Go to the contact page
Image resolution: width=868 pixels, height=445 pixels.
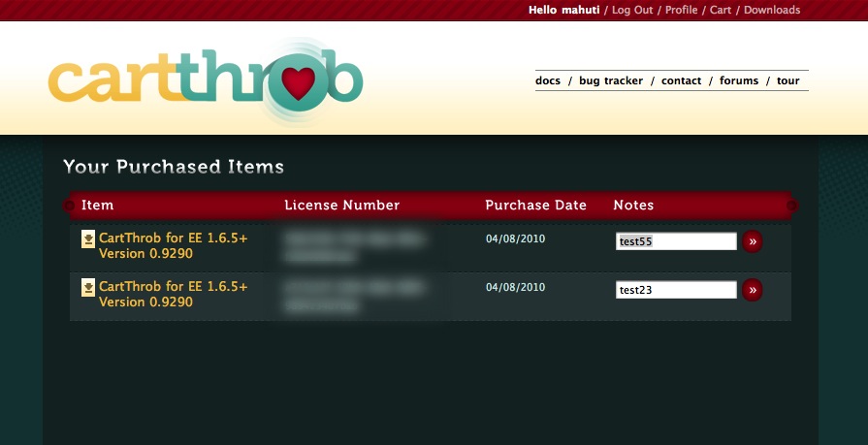tap(681, 80)
